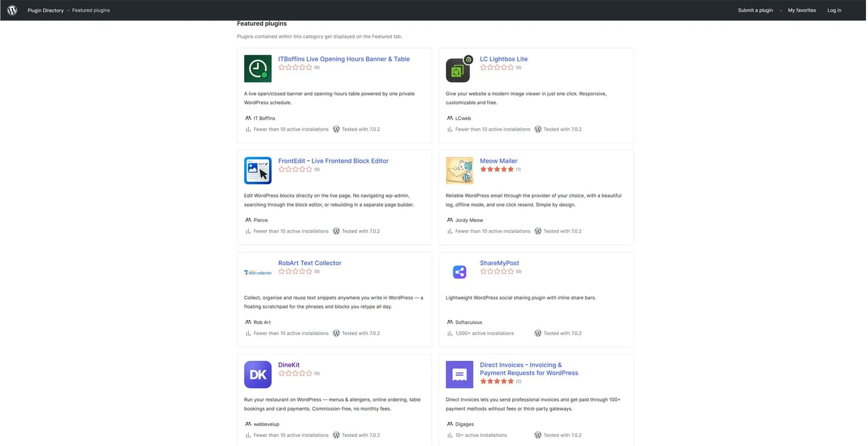This screenshot has height=446, width=868.
Task: Open the RobArt Text Collector plugin logo
Action: click(258, 272)
